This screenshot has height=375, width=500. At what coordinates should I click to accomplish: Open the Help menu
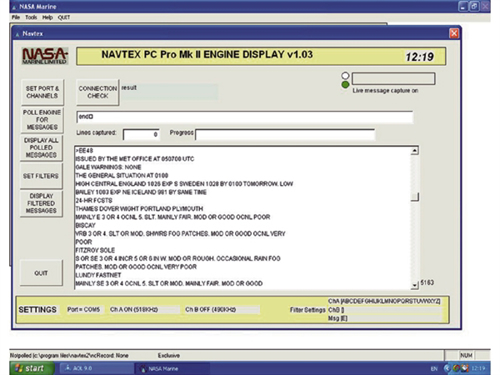[x=47, y=17]
